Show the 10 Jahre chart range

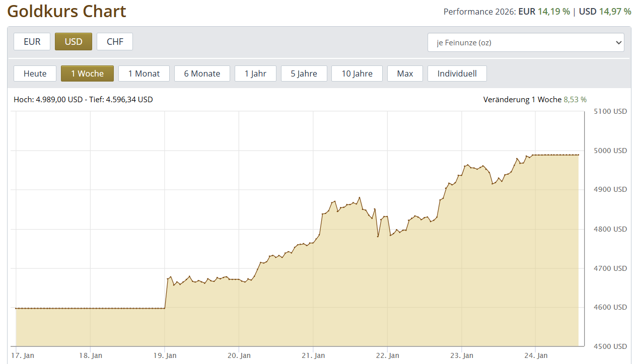pyautogui.click(x=357, y=74)
